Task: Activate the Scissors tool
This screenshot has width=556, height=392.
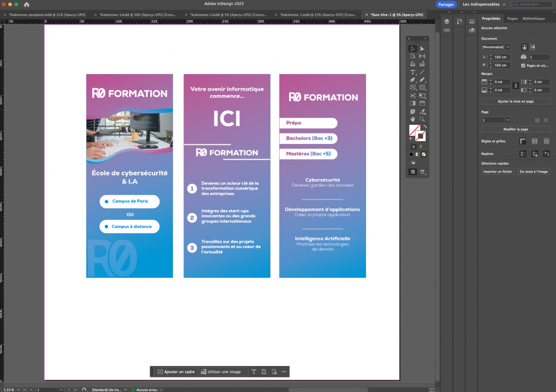Action: tap(413, 96)
